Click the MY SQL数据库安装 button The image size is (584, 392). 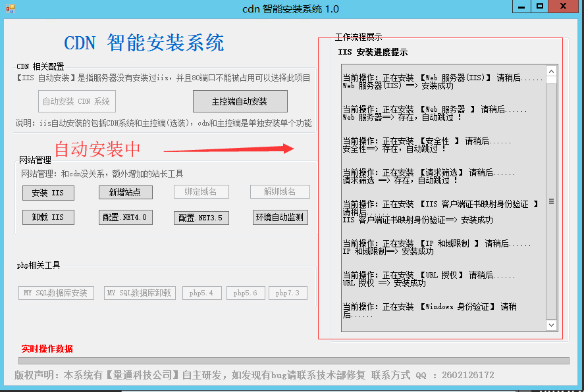[56, 293]
